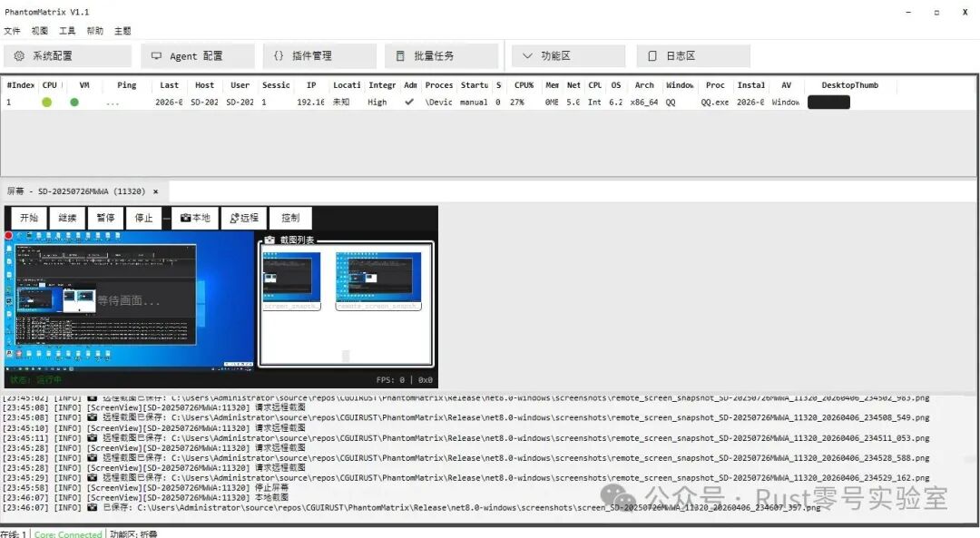Image resolution: width=980 pixels, height=538 pixels.
Task: Click 暂停 to pause streaming
Action: point(105,218)
